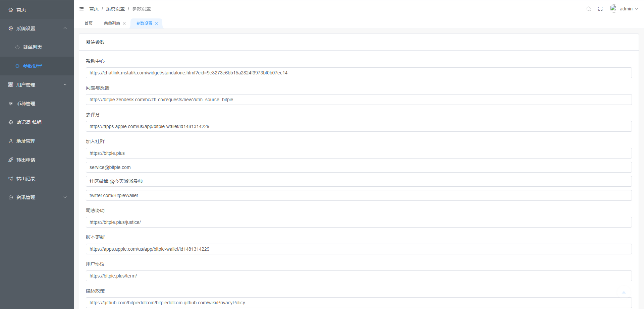Image resolution: width=644 pixels, height=309 pixels.
Task: Click 首页 breadcrumb link
Action: click(94, 9)
